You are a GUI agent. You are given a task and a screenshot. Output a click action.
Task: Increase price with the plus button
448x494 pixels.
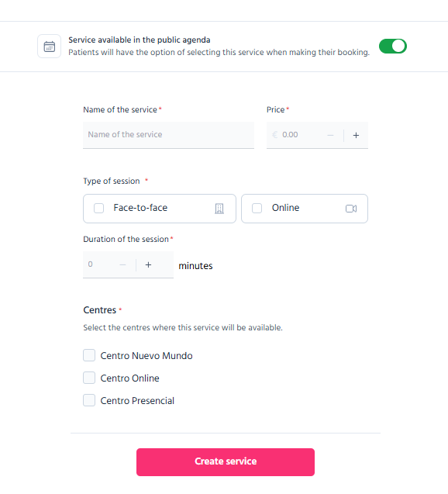click(356, 135)
